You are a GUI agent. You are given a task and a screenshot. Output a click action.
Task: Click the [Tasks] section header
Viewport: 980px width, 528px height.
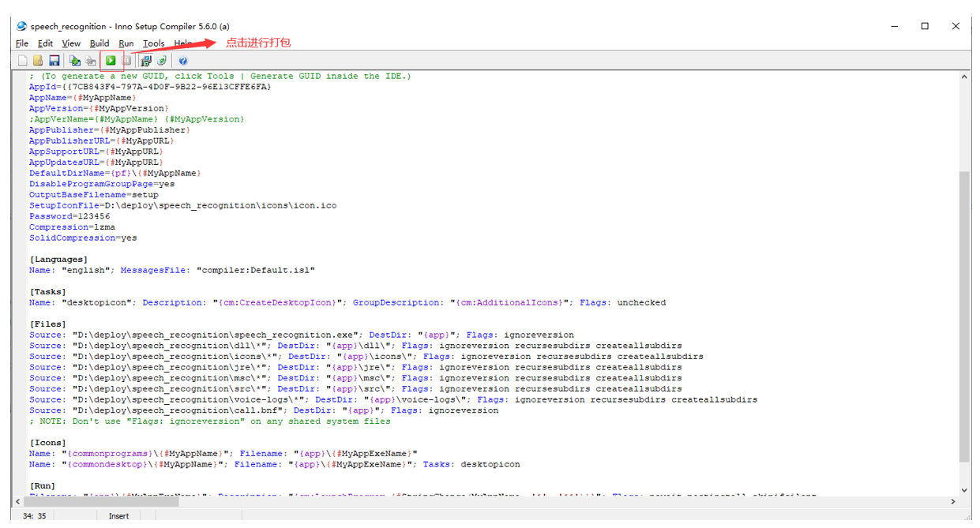point(48,292)
